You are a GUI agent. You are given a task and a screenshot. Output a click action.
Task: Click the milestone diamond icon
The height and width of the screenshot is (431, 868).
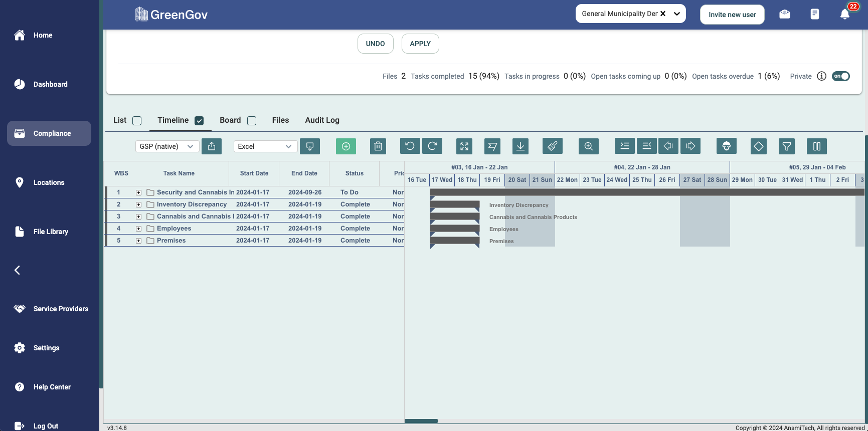point(758,146)
